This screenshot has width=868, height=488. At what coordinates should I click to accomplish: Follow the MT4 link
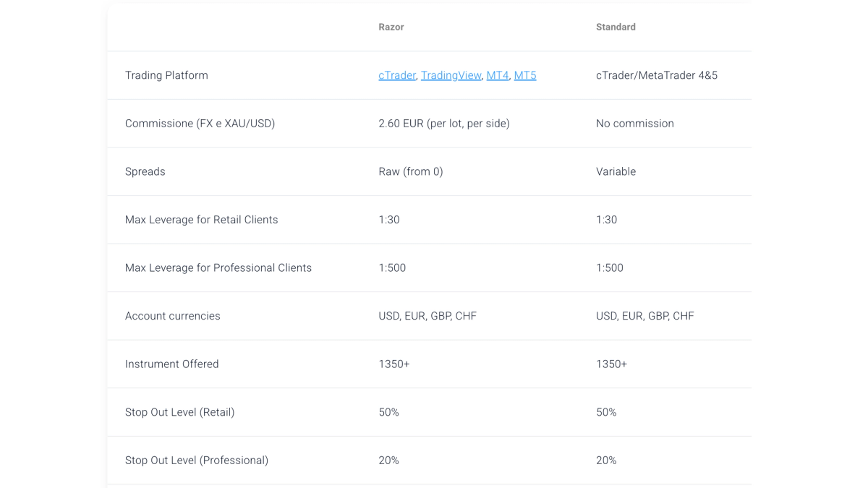498,75
